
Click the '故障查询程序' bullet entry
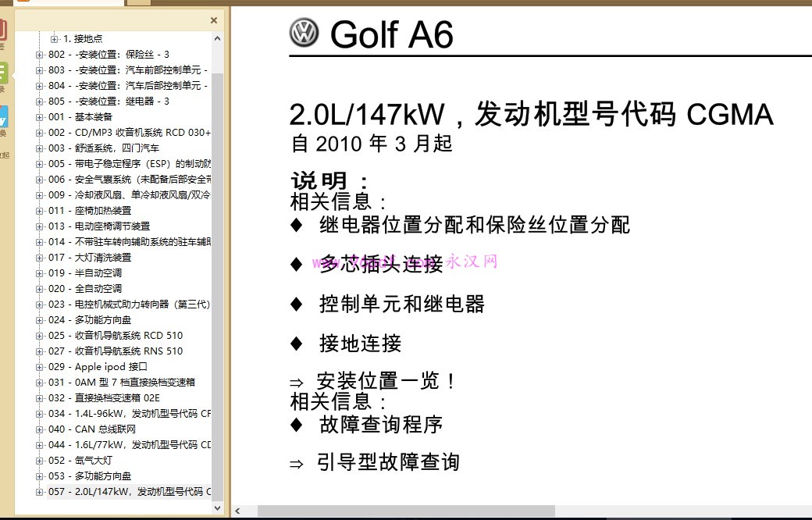(x=381, y=425)
